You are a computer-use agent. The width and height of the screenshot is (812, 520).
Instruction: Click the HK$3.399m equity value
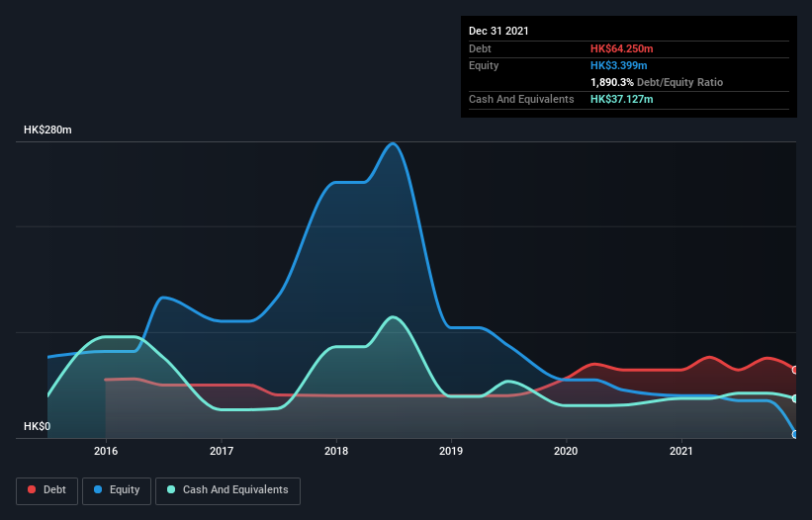tap(619, 65)
